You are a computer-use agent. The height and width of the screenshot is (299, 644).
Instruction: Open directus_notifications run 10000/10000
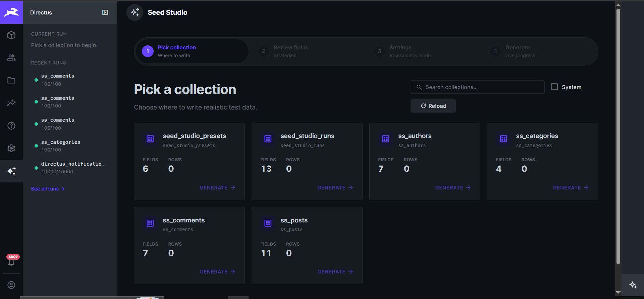click(70, 168)
